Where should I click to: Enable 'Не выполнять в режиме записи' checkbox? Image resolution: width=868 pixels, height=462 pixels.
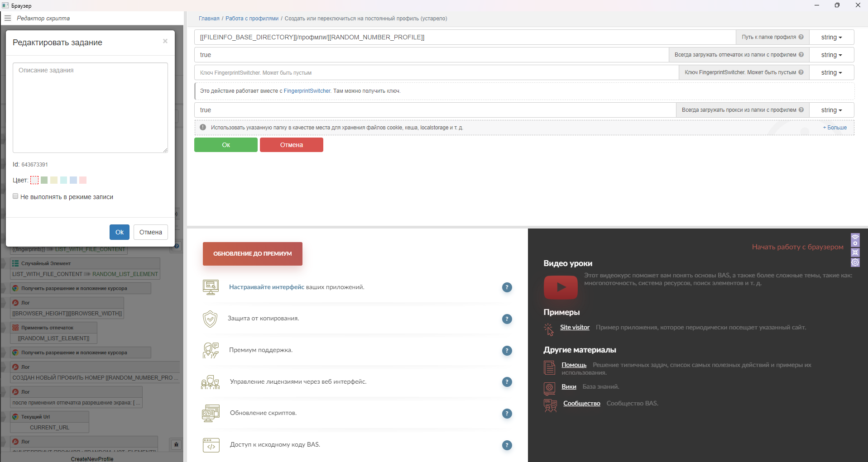[x=16, y=196]
